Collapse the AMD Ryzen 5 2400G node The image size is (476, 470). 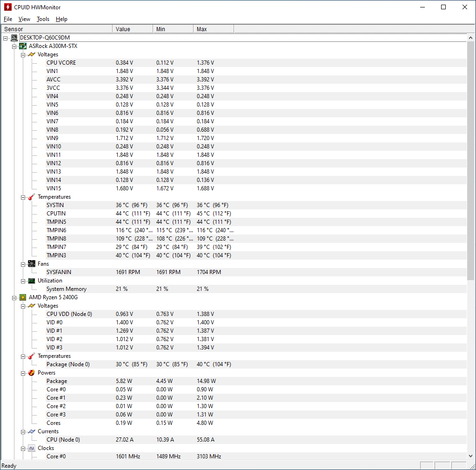point(14,298)
